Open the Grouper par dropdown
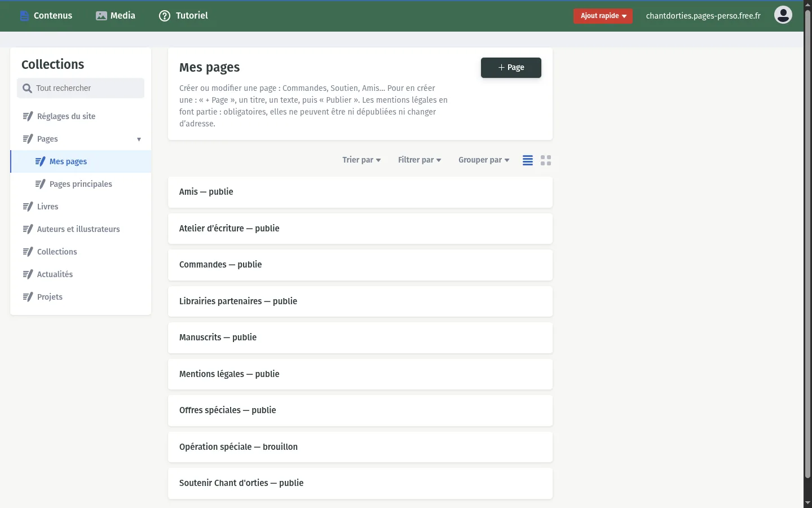The image size is (812, 508). click(484, 160)
